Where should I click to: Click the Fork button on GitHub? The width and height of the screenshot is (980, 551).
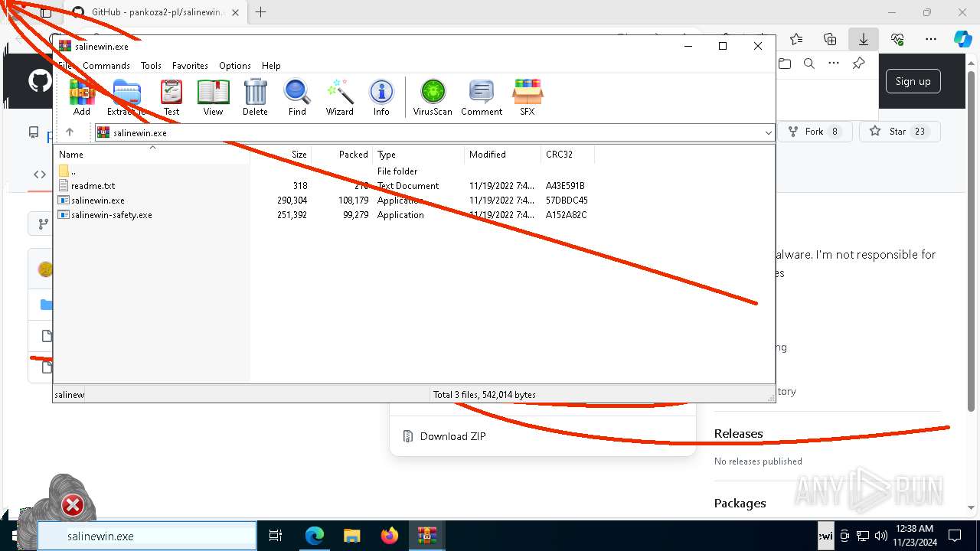(815, 132)
